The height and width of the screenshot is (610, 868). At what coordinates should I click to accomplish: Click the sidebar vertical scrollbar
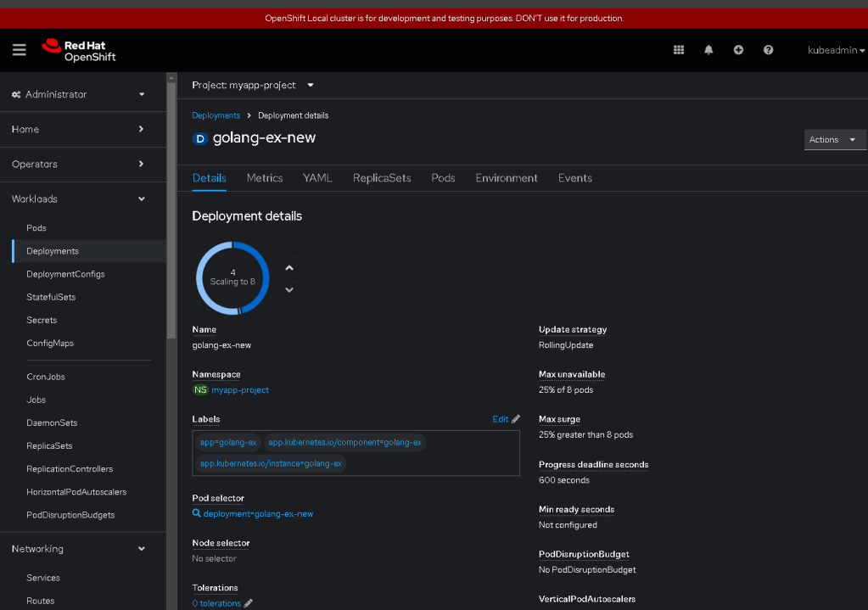point(171,210)
